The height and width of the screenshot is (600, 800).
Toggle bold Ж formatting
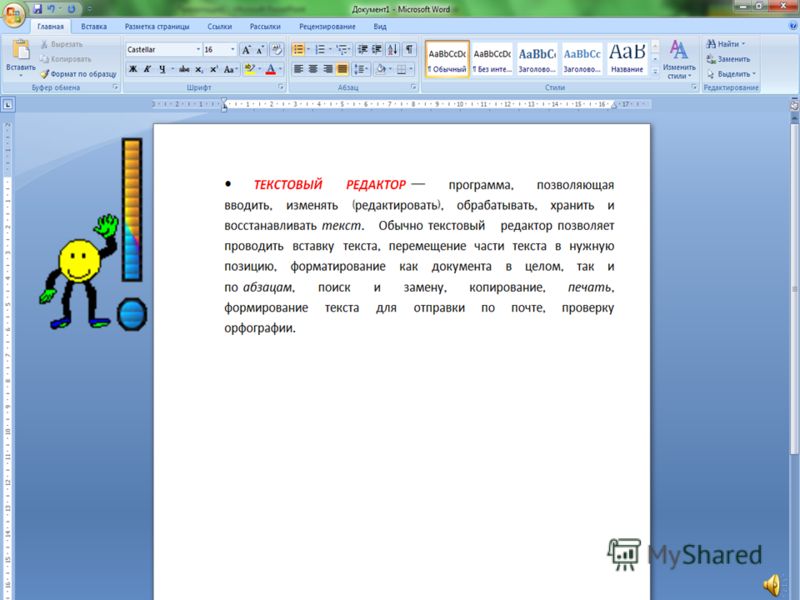(133, 69)
